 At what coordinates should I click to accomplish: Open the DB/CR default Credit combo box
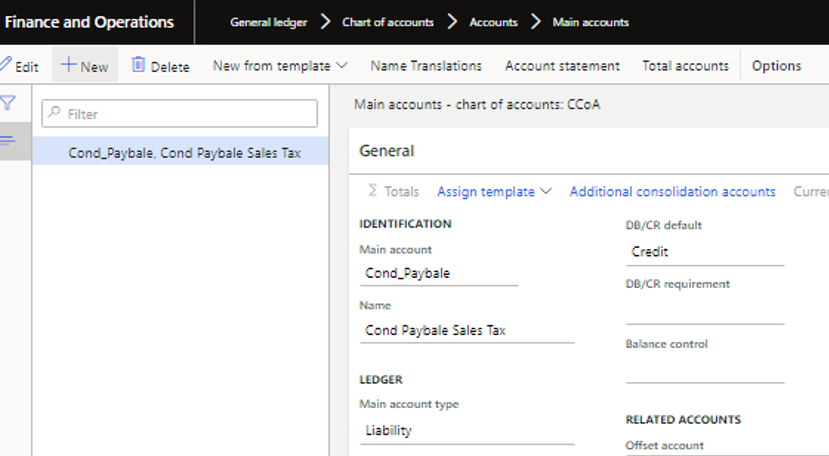[x=704, y=252]
